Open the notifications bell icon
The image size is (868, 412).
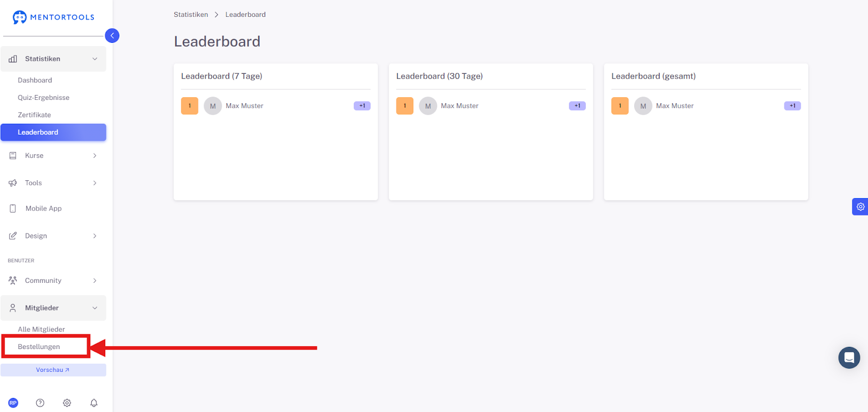coord(94,403)
